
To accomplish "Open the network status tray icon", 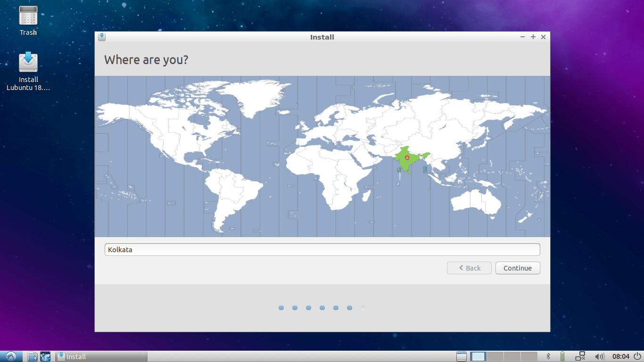I will 580,356.
